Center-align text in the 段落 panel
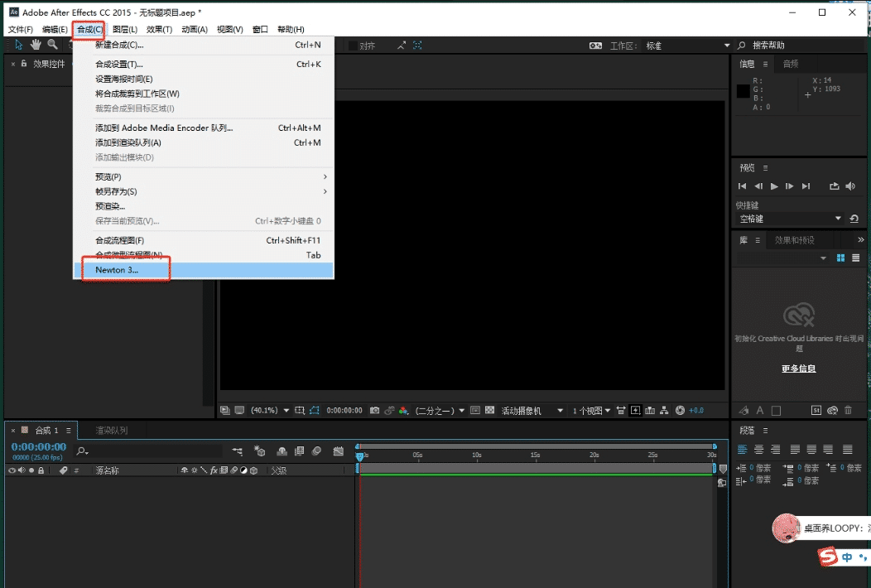The width and height of the screenshot is (871, 588). [x=758, y=450]
